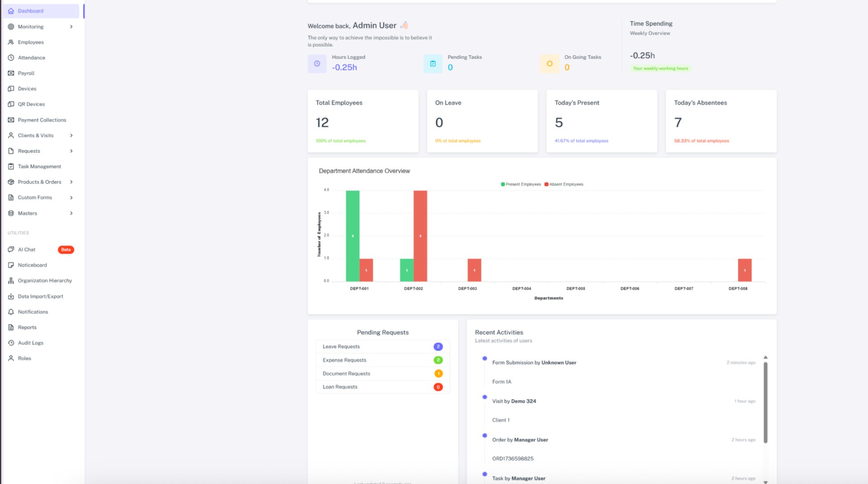Open the Audit Logs menu label
Screen dimensions: 868x484
[31, 343]
